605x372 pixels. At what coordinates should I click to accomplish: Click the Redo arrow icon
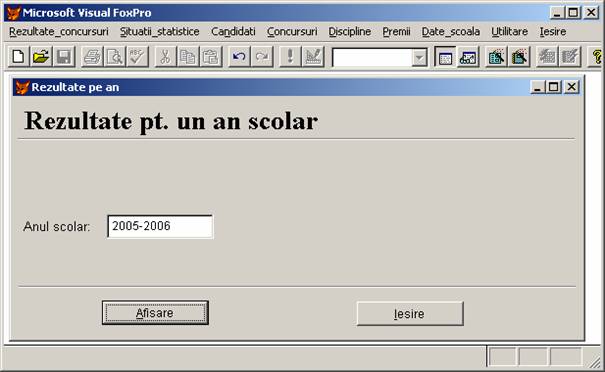point(262,57)
